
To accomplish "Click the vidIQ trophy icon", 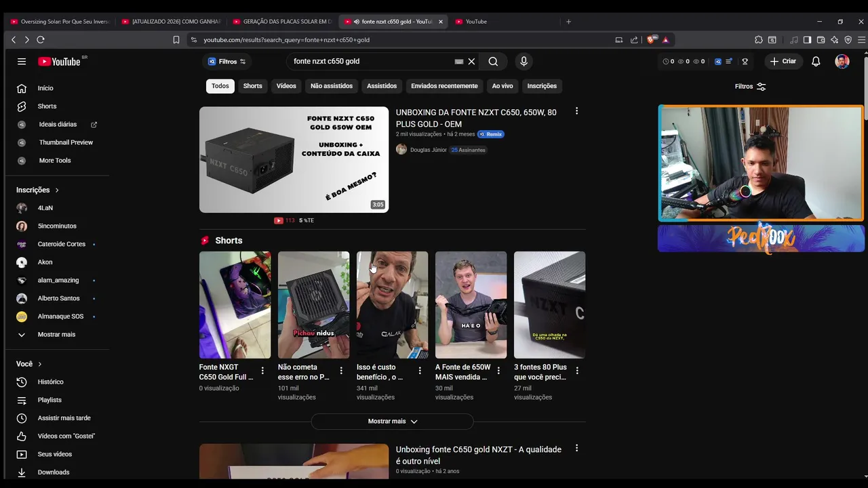I will (745, 61).
